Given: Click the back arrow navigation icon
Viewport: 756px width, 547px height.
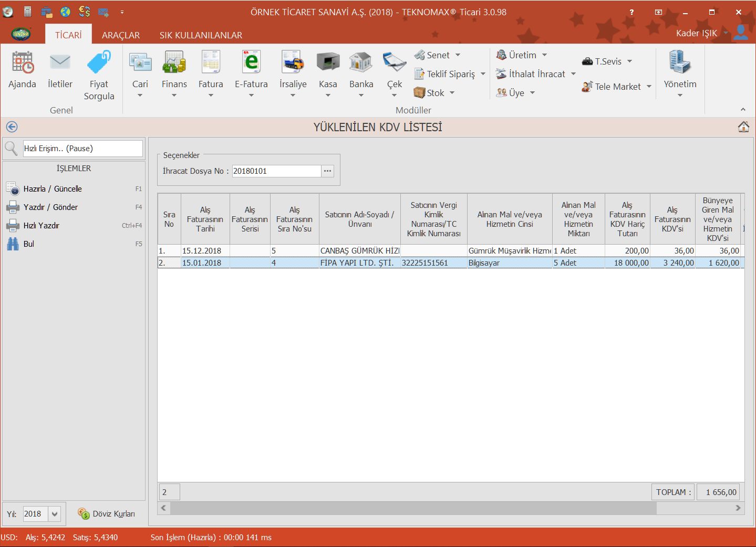Looking at the screenshot, I should click(12, 127).
